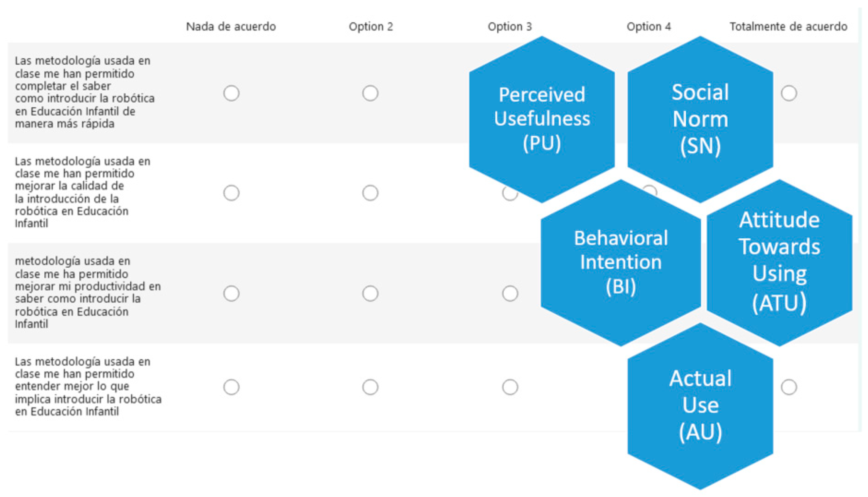
Task: Click the 'Totalmente de acuerdo' column header
Action: [789, 27]
